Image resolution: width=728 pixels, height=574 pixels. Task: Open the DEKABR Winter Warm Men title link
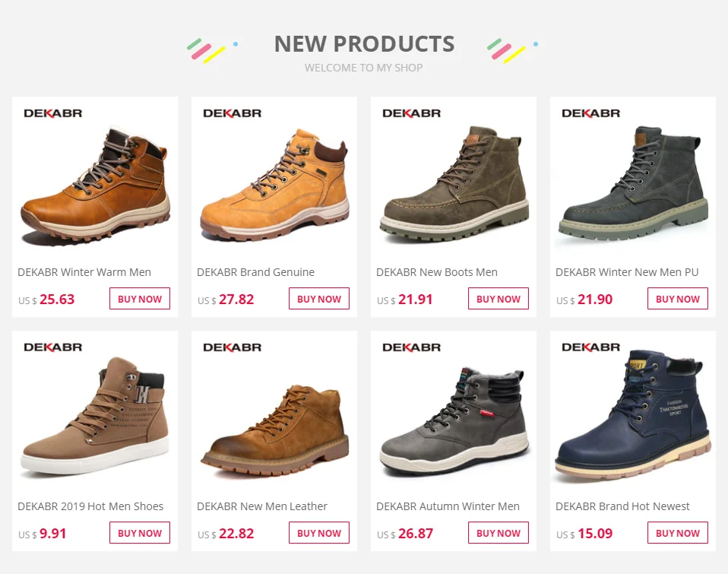[84, 272]
